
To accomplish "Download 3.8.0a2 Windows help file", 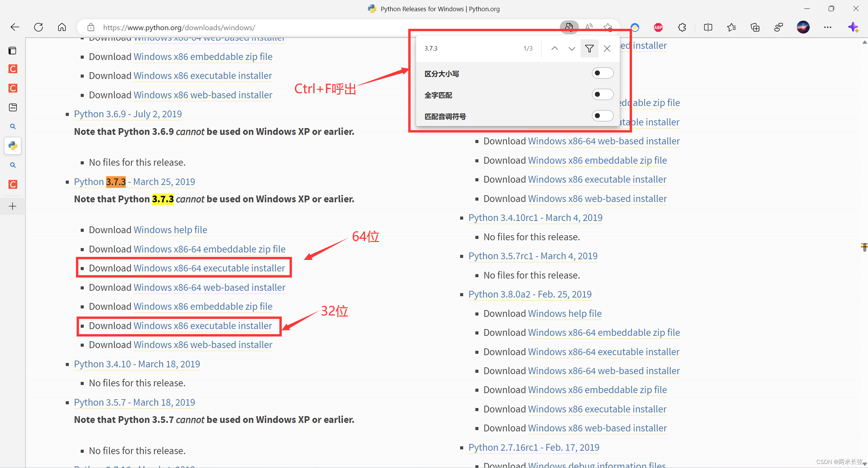I will coord(565,313).
